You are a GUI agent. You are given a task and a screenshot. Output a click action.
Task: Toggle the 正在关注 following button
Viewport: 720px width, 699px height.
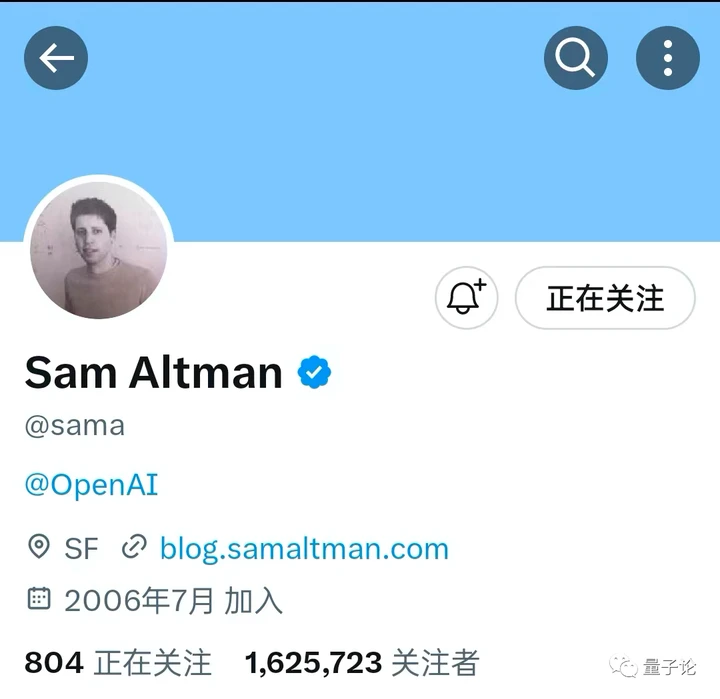click(x=605, y=298)
